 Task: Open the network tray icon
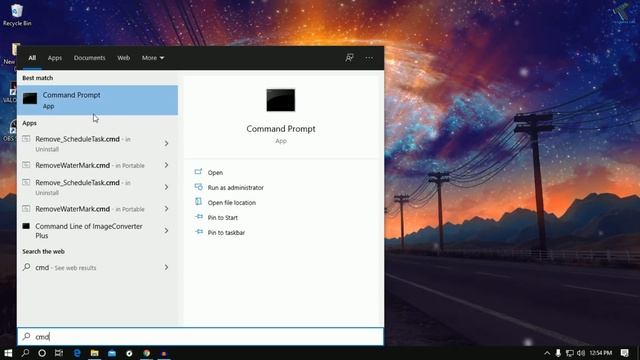[570, 353]
